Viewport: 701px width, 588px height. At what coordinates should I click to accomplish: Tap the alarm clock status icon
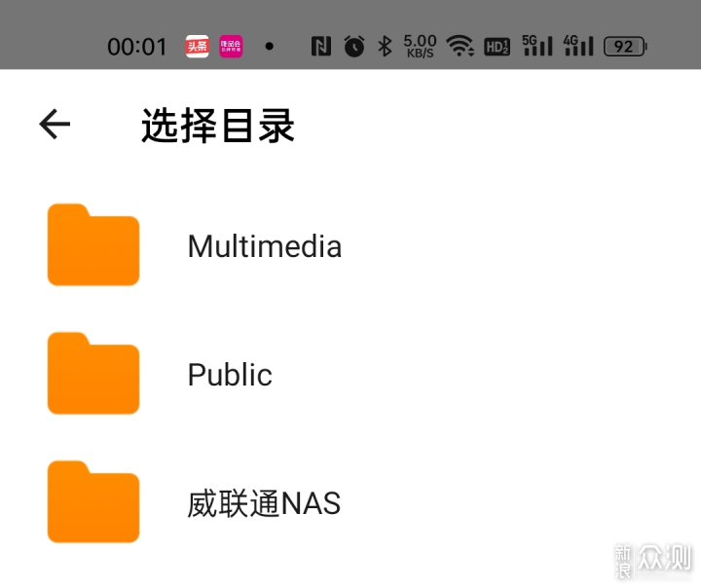[354, 46]
